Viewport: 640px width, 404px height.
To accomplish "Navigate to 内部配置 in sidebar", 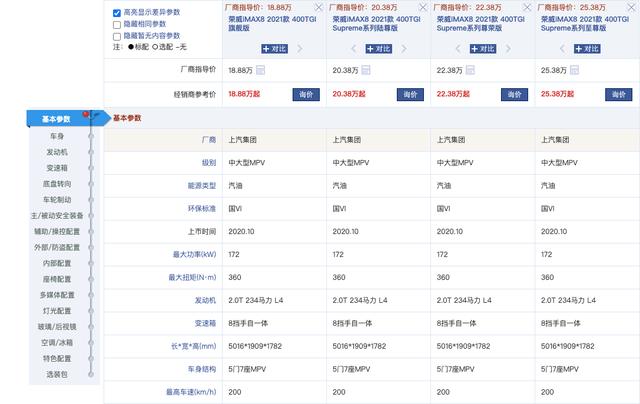I will click(57, 263).
